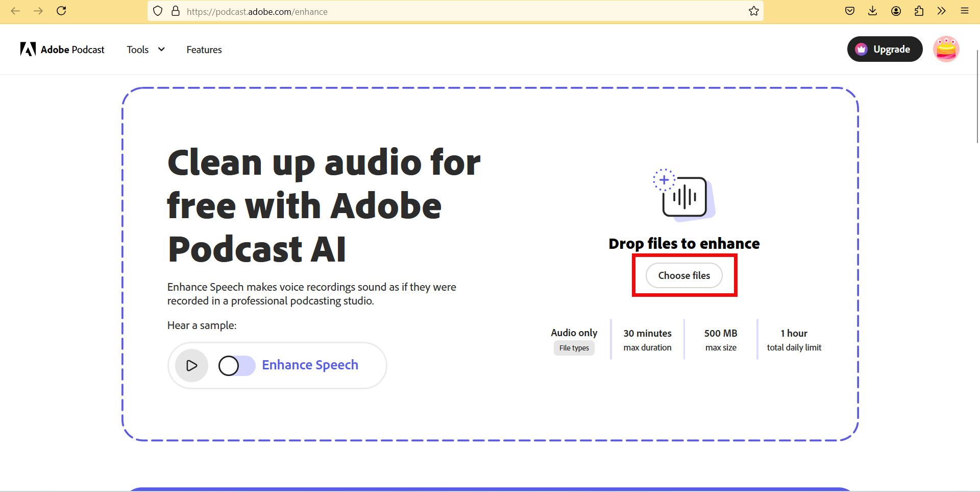Image resolution: width=980 pixels, height=492 pixels.
Task: Show supported File types
Action: point(574,348)
